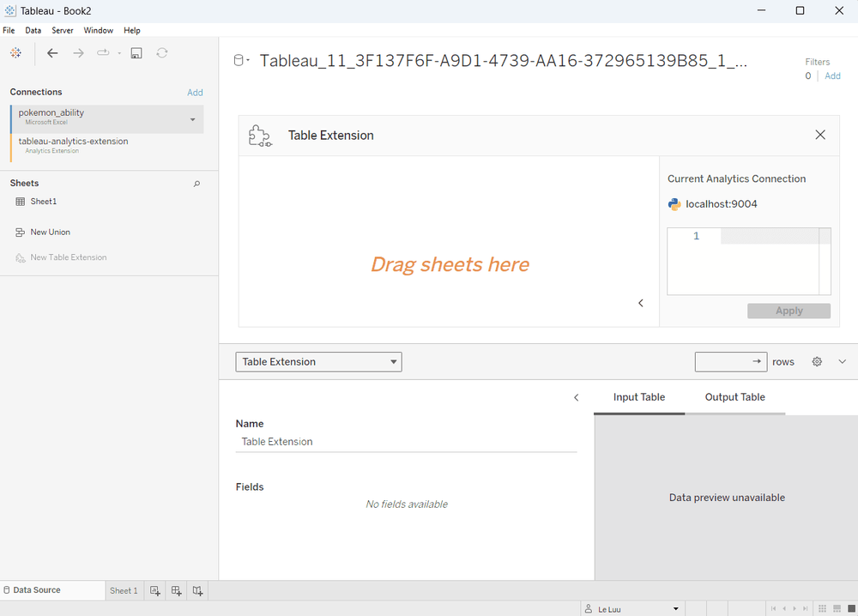Screen dimensions: 858x616
Task: Open pokemon_ability connection dropdown arrow
Action: pyautogui.click(x=192, y=119)
